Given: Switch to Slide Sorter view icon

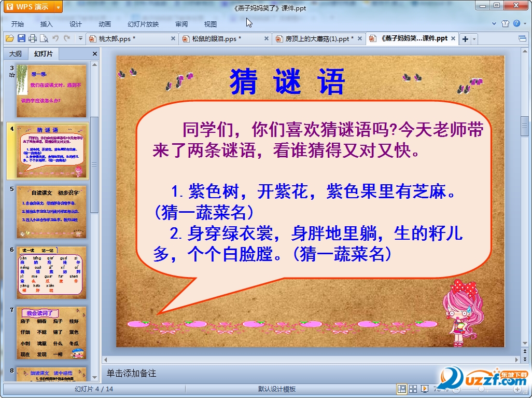Looking at the screenshot, I should coord(413,389).
